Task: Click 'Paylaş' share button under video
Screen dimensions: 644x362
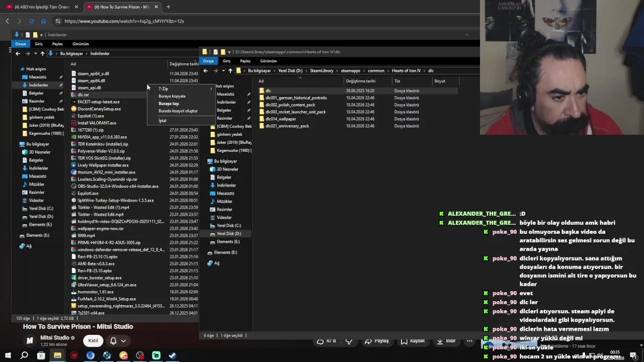Action: (x=377, y=341)
